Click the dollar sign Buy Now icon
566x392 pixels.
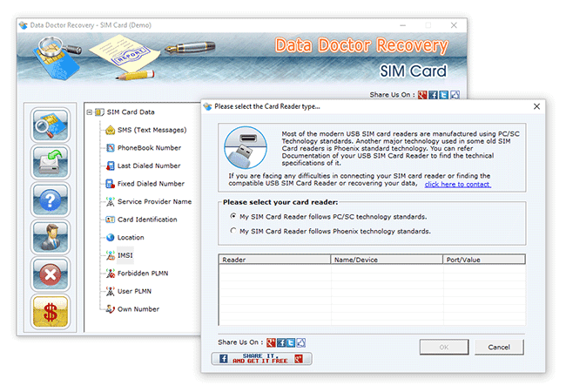[51, 312]
